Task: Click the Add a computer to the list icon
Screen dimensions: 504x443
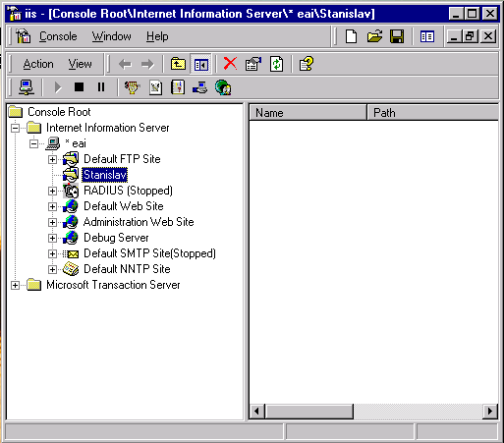Action: 27,87
